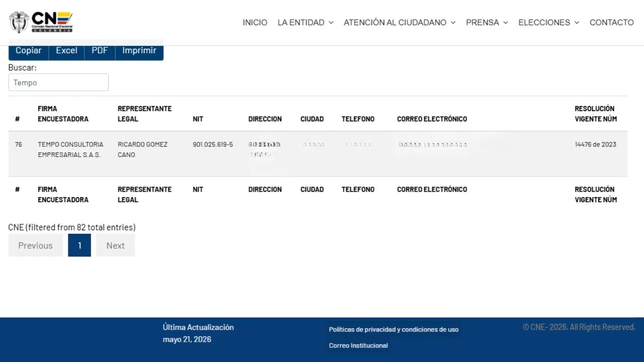The height and width of the screenshot is (362, 644).
Task: Sort by NIT column header
Action: pos(198,119)
